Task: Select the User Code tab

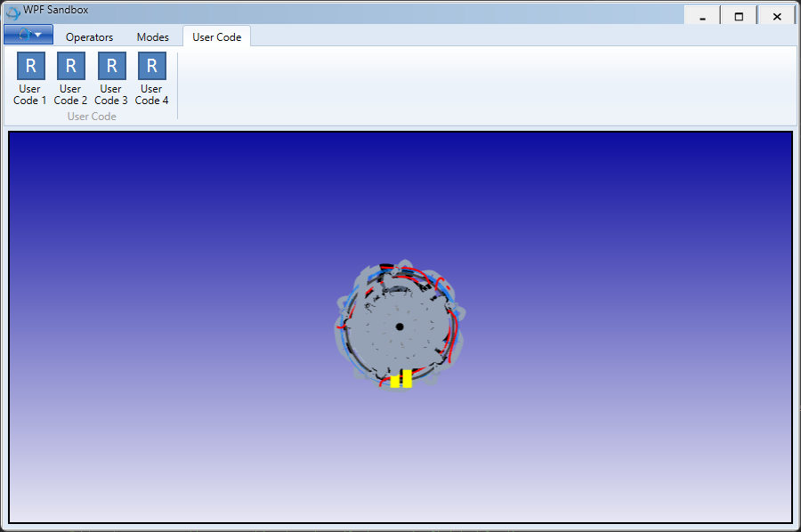Action: [216, 37]
